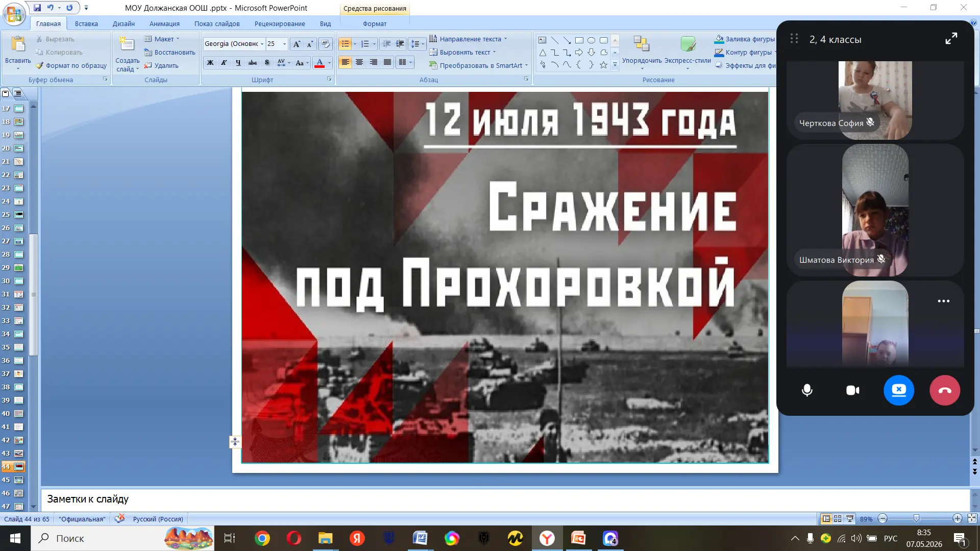Toggle strikethrough (abc) formatting
The height and width of the screenshot is (551, 980).
[x=252, y=62]
